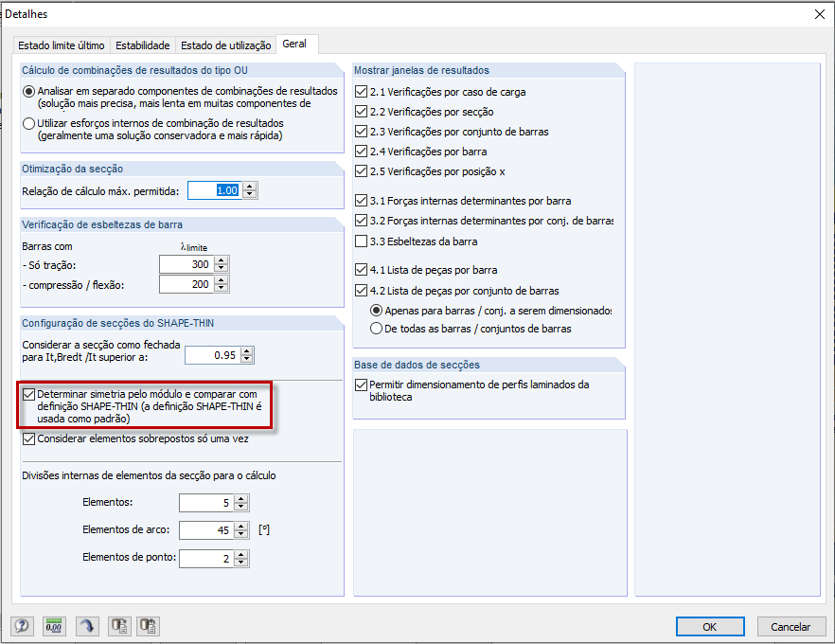Image resolution: width=835 pixels, height=644 pixels.
Task: Click load saved default settings (cylinder with return arrow)
Action: tap(148, 626)
